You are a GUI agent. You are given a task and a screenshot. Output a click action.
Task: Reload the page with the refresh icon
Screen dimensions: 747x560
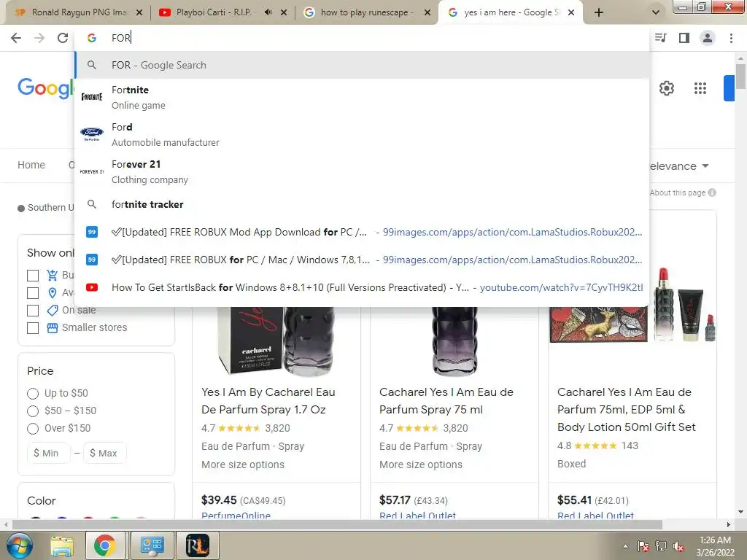pyautogui.click(x=63, y=38)
